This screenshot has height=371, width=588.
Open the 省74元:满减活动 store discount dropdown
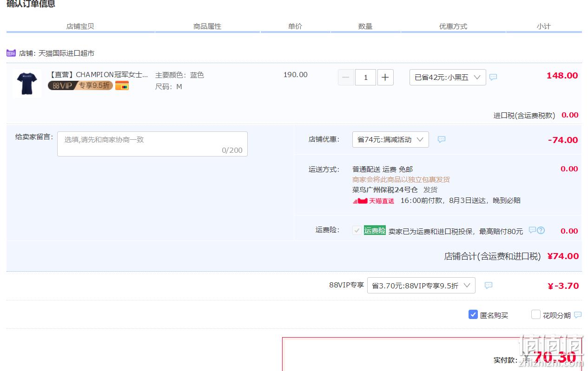pos(390,139)
